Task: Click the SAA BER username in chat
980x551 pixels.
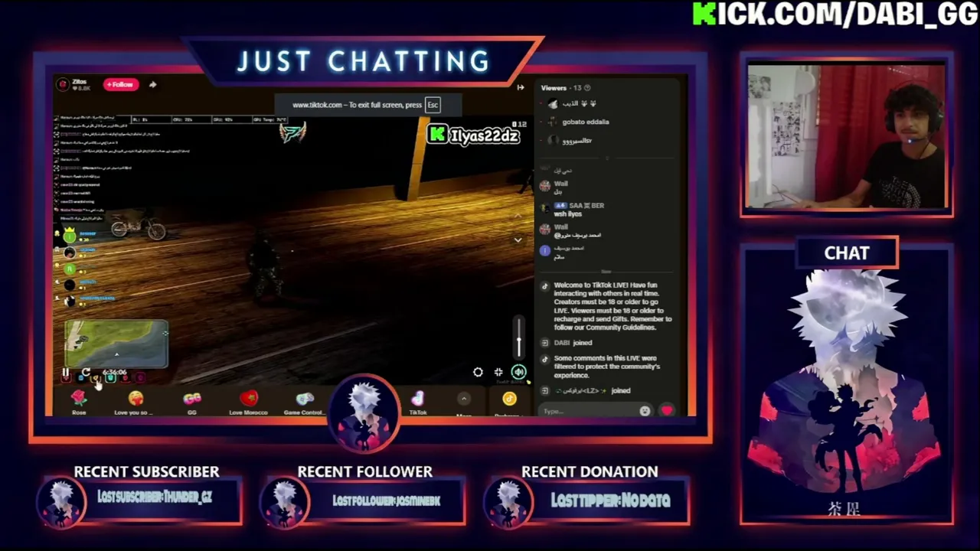Action: pyautogui.click(x=587, y=206)
